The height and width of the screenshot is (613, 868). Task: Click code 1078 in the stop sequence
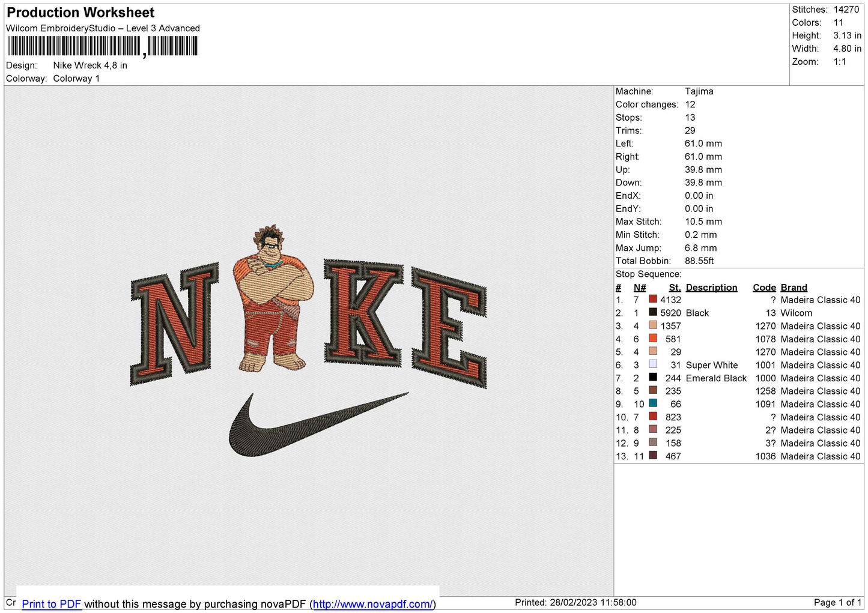point(766,339)
